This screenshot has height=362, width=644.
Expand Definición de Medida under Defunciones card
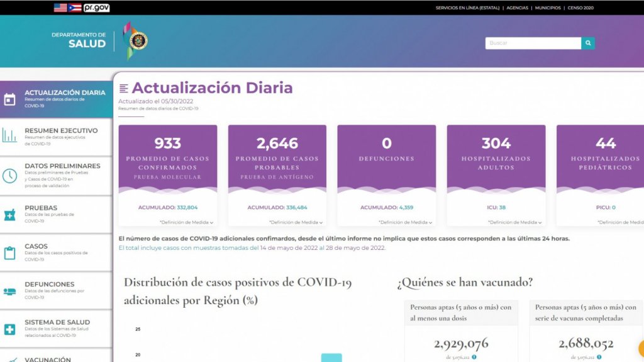pos(405,222)
